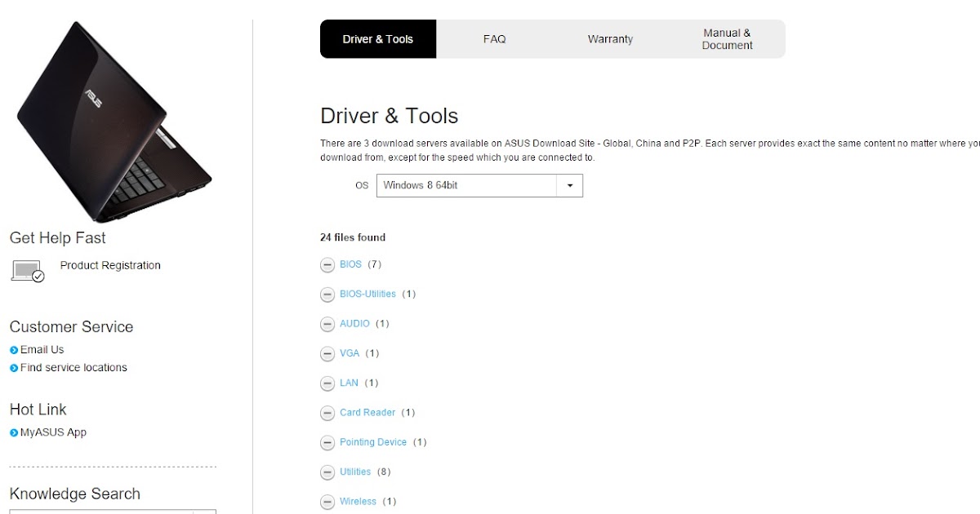Click the Driver & Tools heading
This screenshot has height=514, width=980.
389,116
